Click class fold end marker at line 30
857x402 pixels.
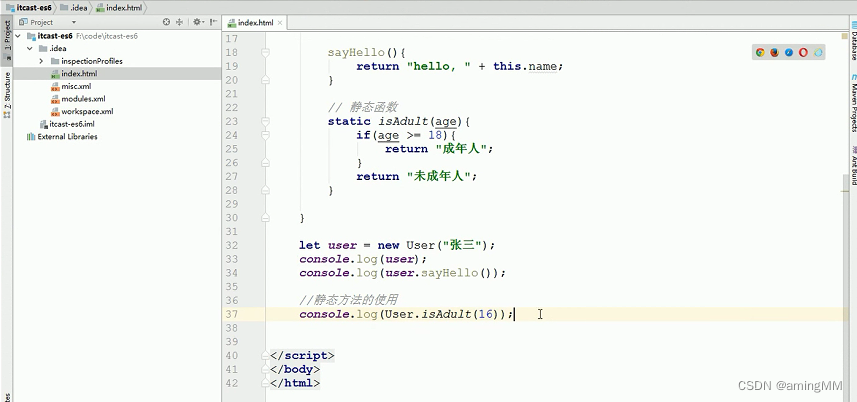click(265, 217)
